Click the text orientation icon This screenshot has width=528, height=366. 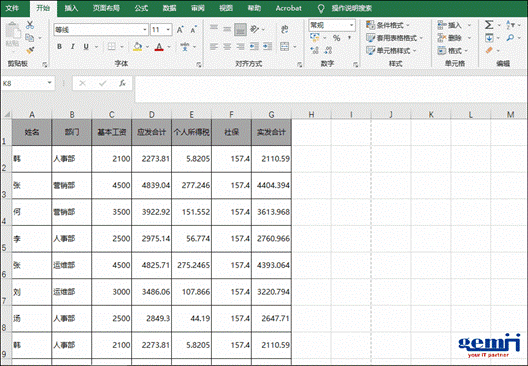(x=254, y=29)
